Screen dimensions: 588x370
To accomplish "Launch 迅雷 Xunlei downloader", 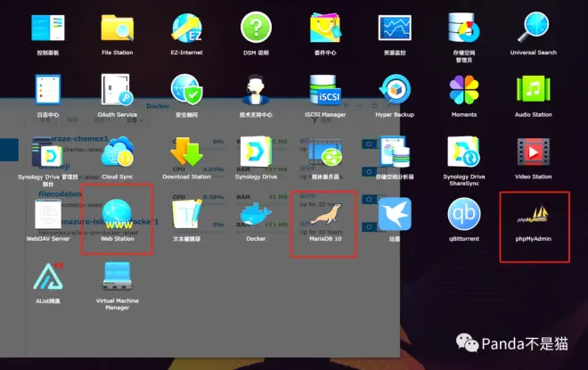I will 395,214.
